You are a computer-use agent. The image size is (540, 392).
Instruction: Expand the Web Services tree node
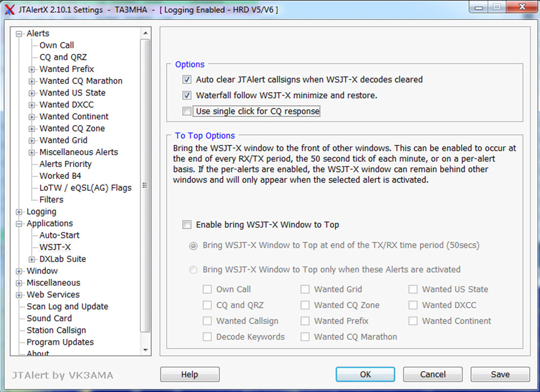[19, 295]
